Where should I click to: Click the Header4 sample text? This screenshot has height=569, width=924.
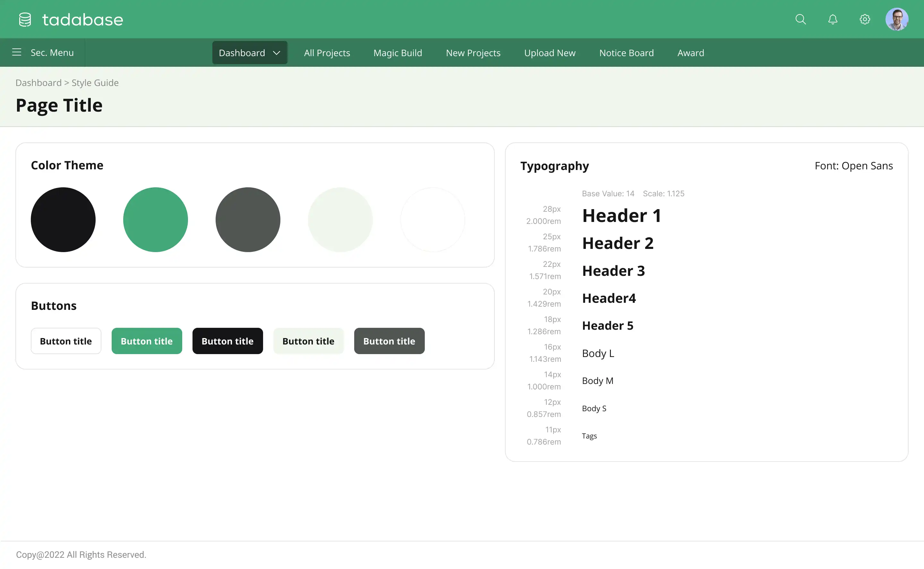609,298
